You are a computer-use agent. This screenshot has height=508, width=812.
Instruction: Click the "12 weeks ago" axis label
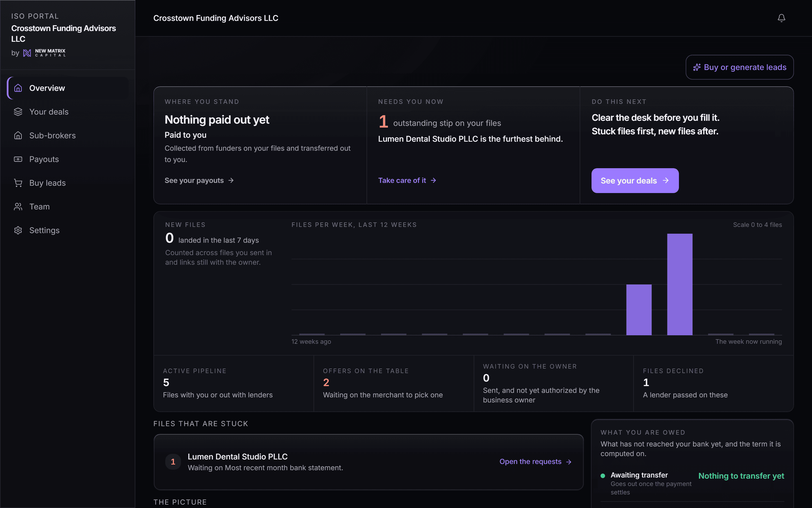tap(311, 341)
